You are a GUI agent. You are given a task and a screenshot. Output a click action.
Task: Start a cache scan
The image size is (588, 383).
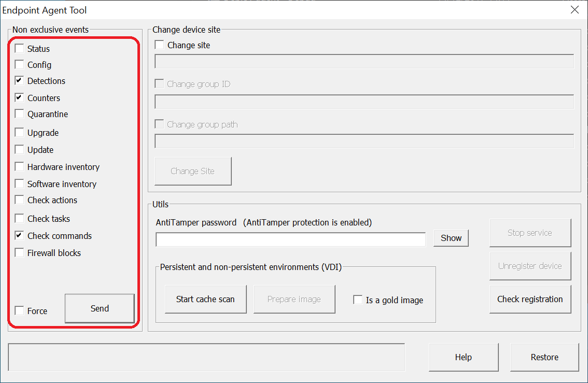click(205, 299)
